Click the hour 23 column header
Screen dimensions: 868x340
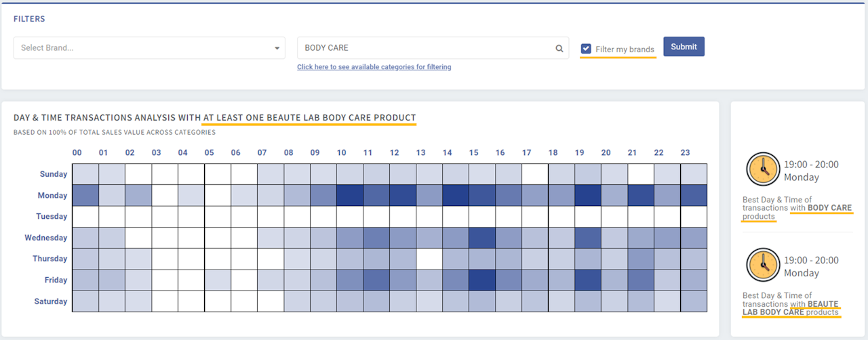coord(685,153)
